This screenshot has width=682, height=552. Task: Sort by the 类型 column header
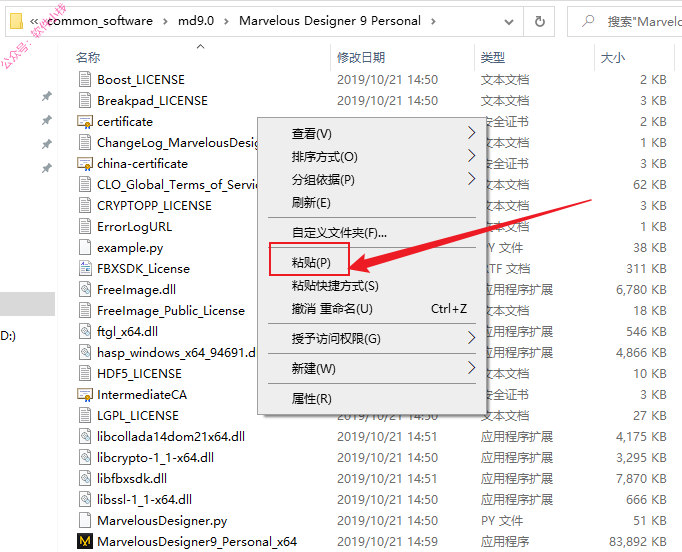(493, 57)
